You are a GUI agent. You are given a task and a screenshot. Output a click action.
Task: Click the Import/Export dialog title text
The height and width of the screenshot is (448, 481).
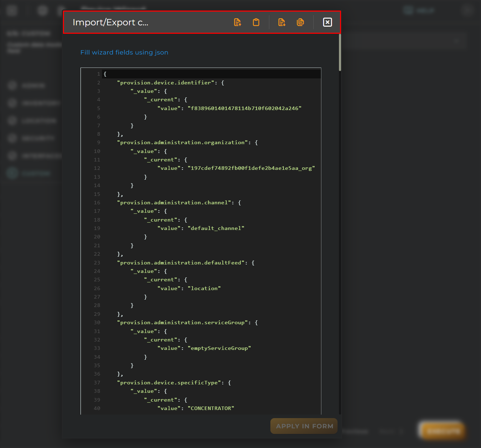click(110, 22)
